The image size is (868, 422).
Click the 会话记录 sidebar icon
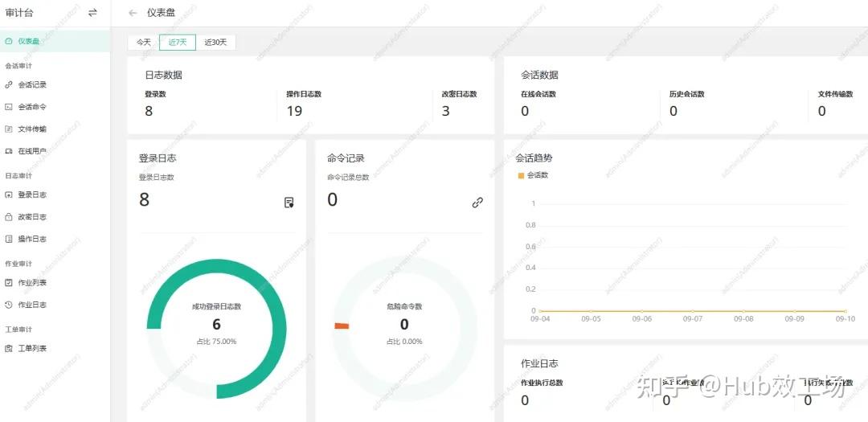tap(9, 84)
